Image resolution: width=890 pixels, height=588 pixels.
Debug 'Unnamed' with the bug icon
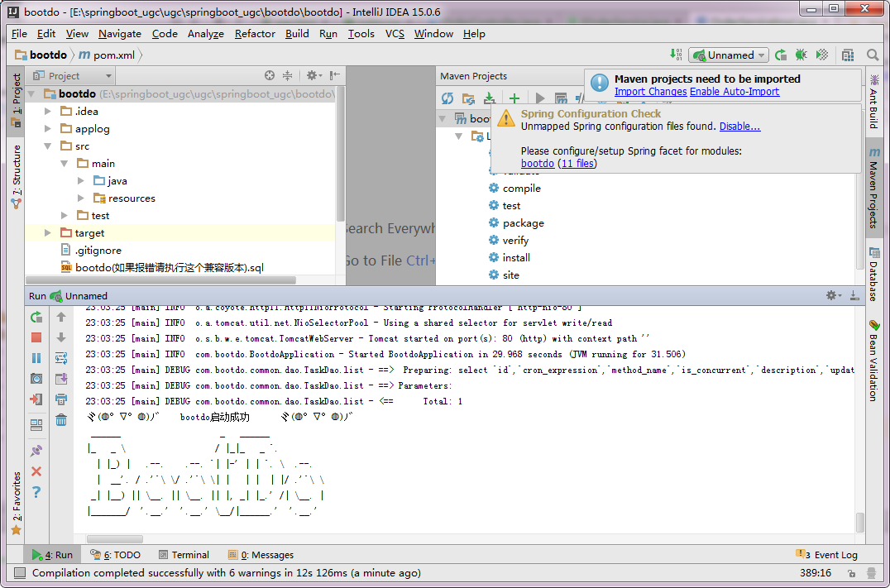click(x=801, y=55)
